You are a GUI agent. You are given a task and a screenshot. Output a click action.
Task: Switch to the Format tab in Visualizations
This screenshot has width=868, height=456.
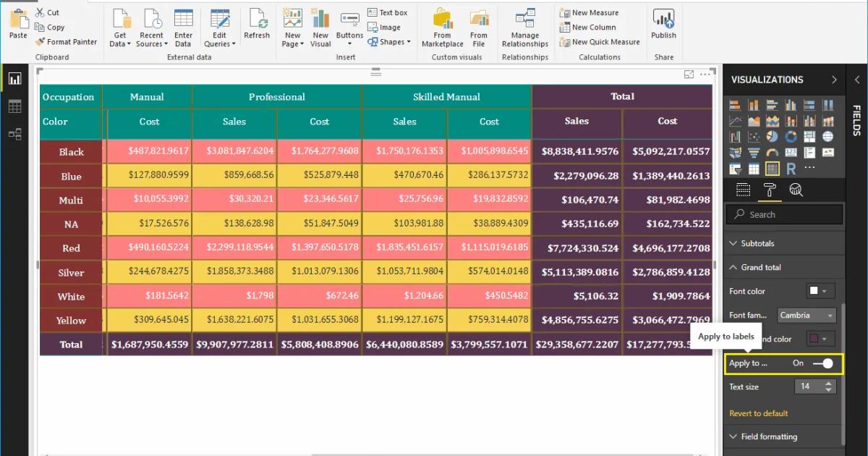click(x=770, y=190)
